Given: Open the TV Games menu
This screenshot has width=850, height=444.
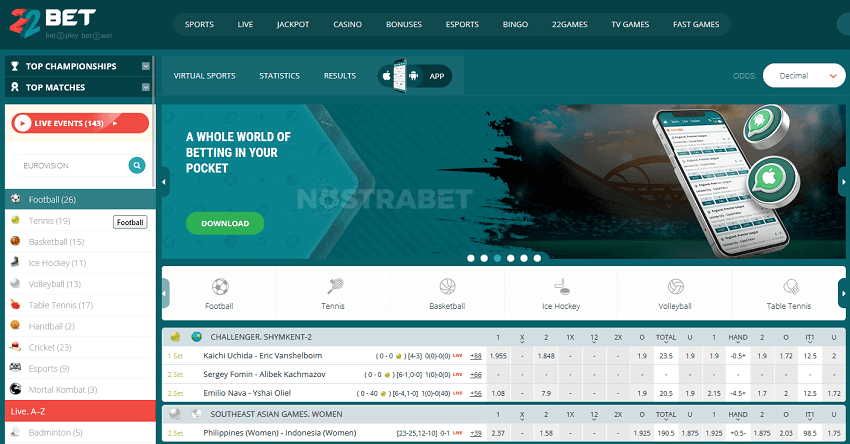Looking at the screenshot, I should coord(630,24).
